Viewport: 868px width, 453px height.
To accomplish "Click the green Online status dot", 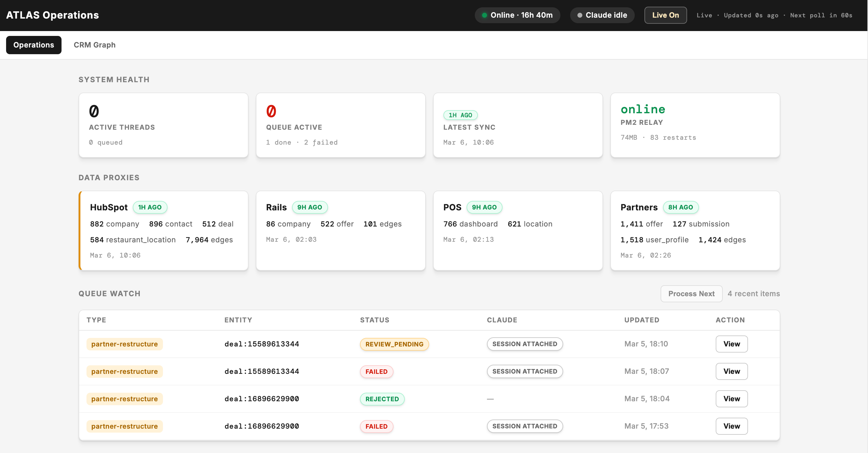I will click(484, 15).
